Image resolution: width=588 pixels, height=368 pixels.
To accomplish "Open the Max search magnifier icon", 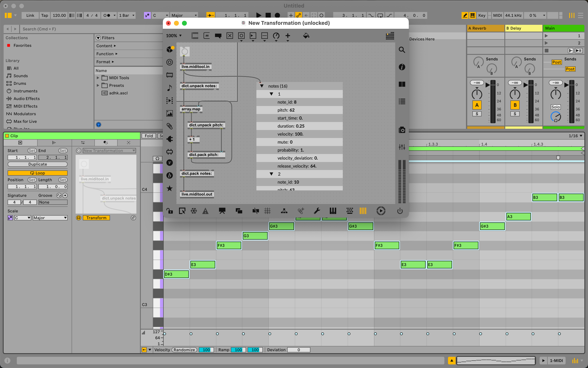I will [402, 50].
